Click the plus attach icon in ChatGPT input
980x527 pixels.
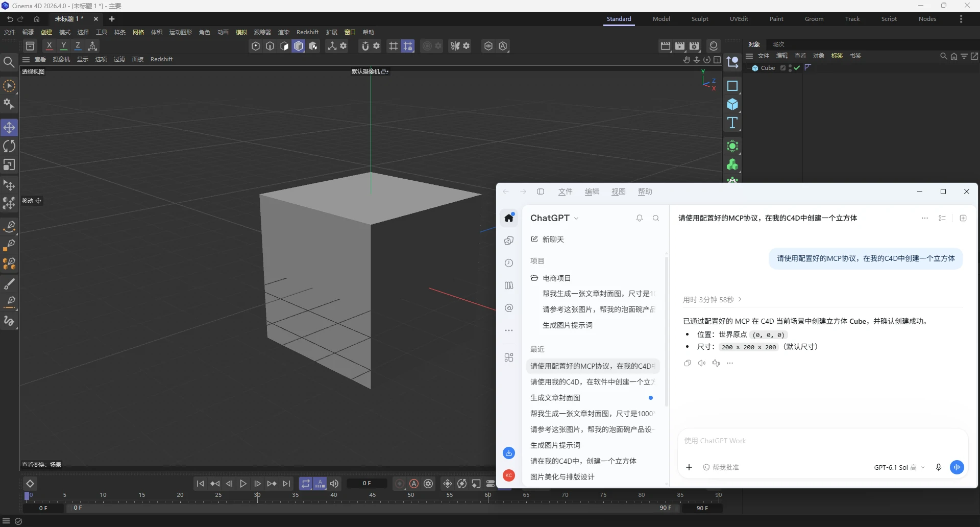[689, 467]
